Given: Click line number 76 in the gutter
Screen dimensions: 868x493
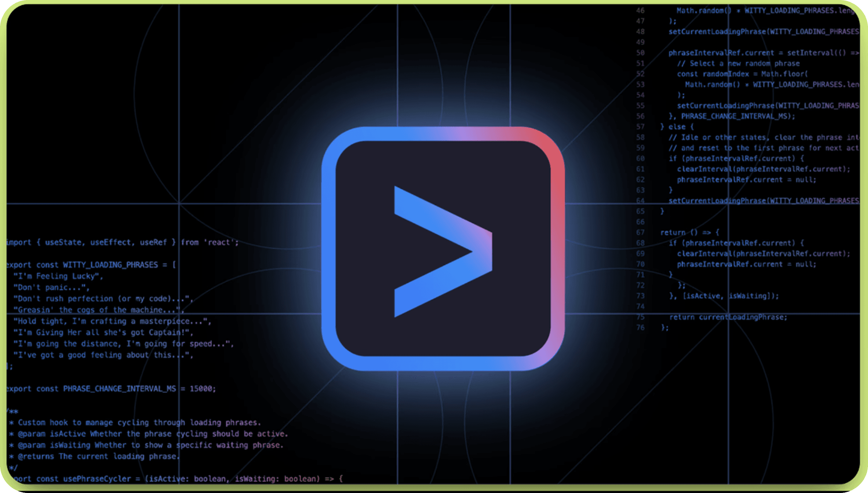Looking at the screenshot, I should pos(640,327).
